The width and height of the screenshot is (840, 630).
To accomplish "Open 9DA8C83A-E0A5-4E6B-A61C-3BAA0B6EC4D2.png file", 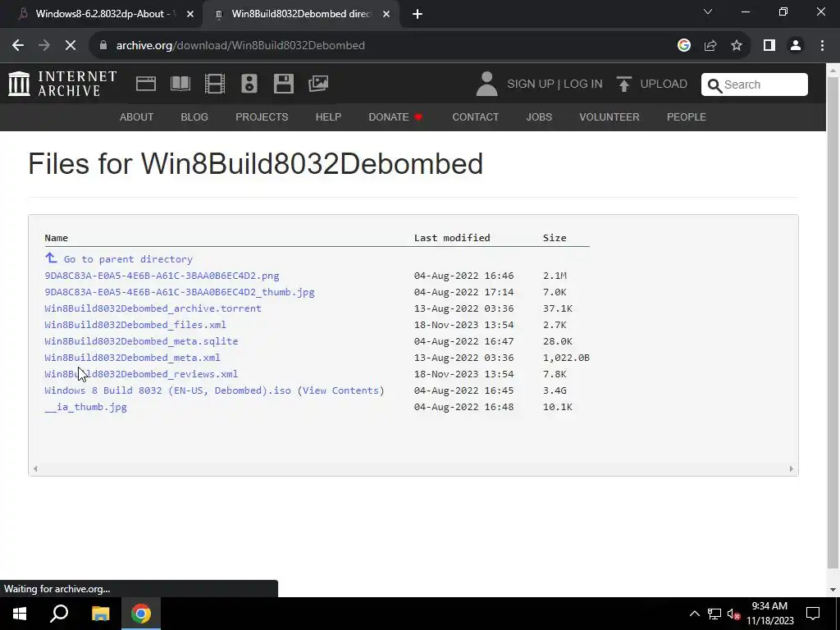I will [162, 276].
